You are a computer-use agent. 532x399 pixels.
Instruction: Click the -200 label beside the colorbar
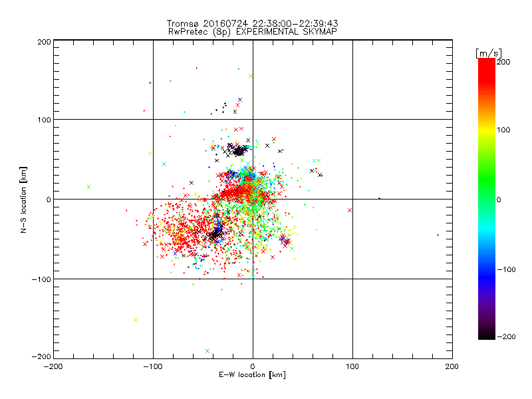point(506,336)
